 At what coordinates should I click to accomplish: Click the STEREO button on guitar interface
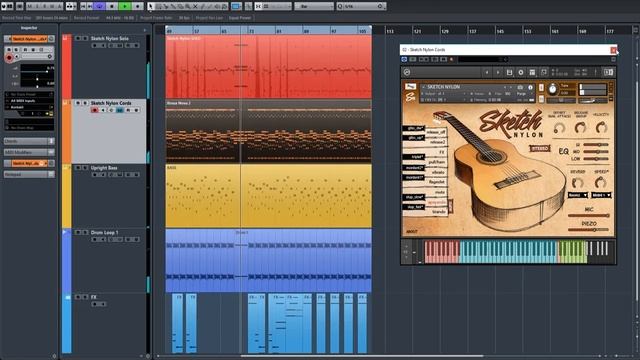coord(540,149)
